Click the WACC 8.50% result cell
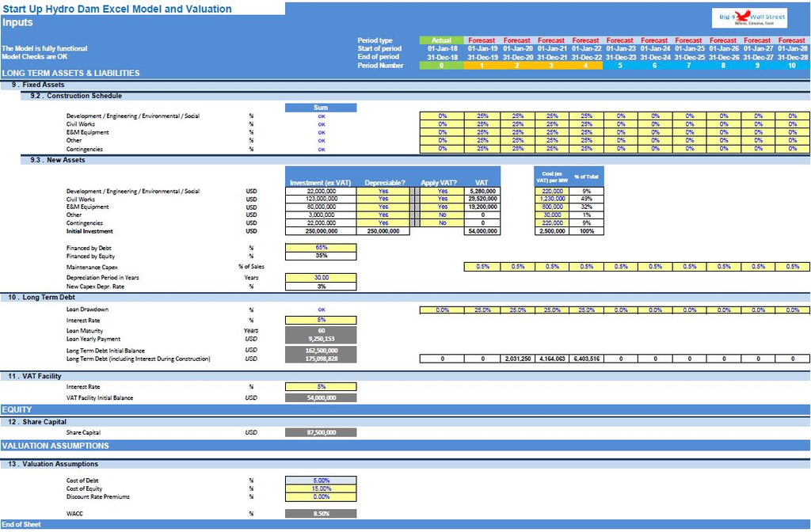Image resolution: width=811 pixels, height=532 pixels. pyautogui.click(x=321, y=514)
